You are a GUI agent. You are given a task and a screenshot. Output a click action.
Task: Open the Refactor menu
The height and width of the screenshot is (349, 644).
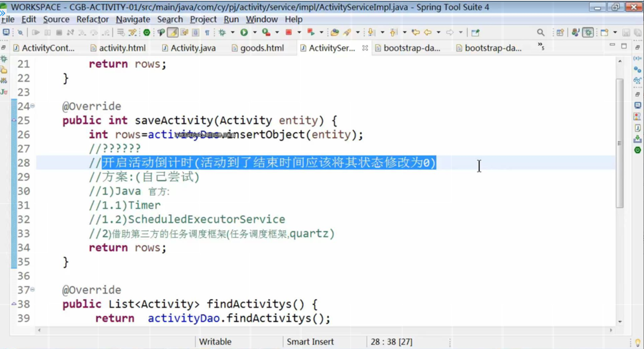tap(92, 19)
